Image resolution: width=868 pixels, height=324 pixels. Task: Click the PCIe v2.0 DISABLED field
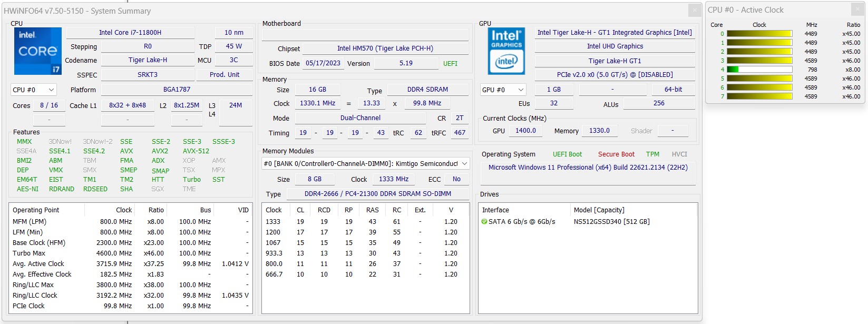click(615, 75)
